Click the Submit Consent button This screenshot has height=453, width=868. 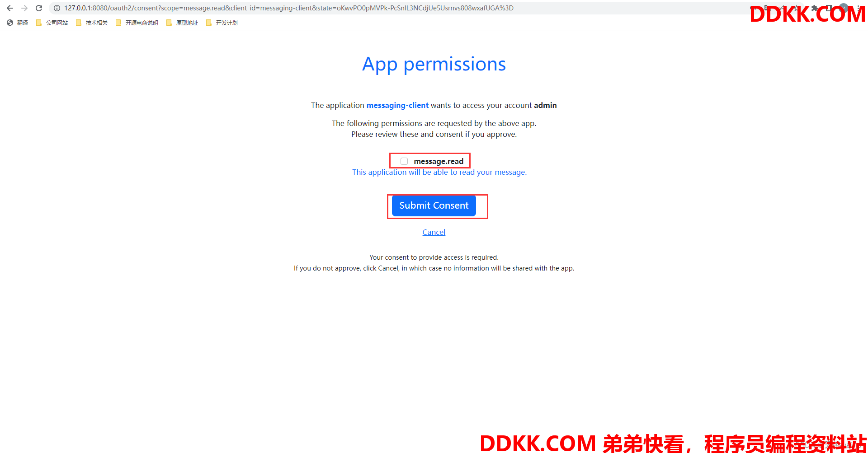point(434,205)
